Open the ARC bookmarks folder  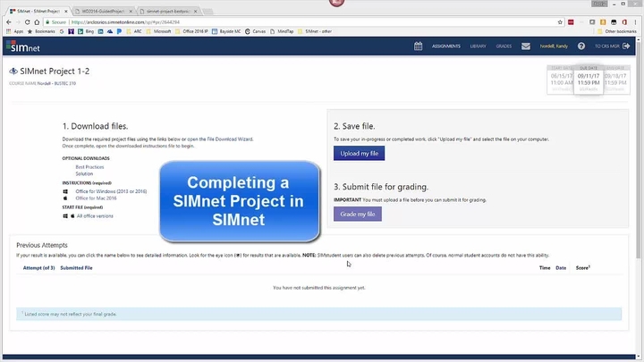[x=134, y=31]
